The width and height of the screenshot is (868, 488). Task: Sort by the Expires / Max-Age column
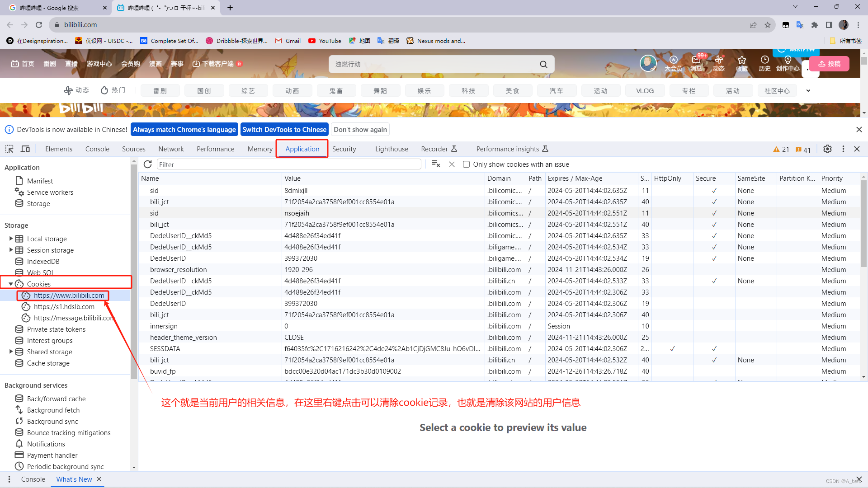591,178
